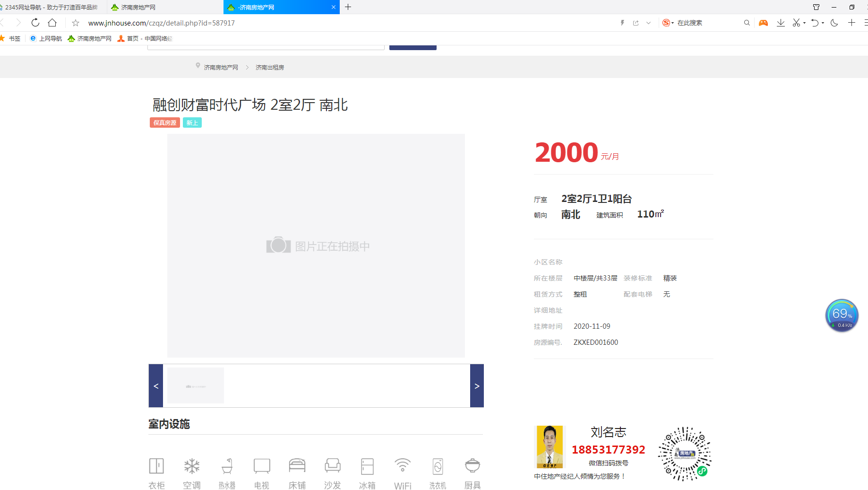Click the home page icon
The height and width of the screenshot is (490, 868).
(52, 23)
